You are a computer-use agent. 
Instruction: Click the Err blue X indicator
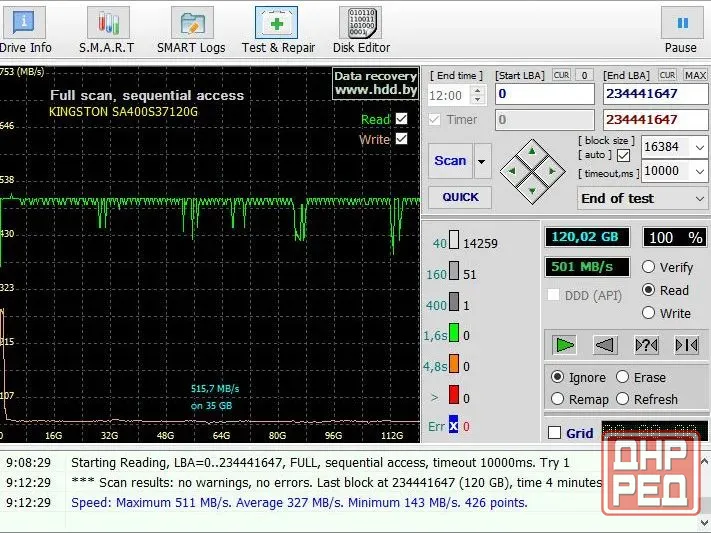453,425
